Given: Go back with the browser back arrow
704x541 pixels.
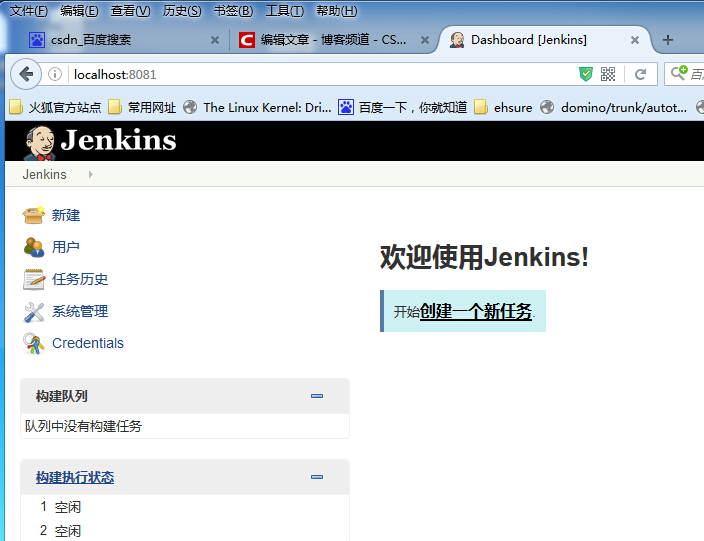Looking at the screenshot, I should (x=26, y=74).
